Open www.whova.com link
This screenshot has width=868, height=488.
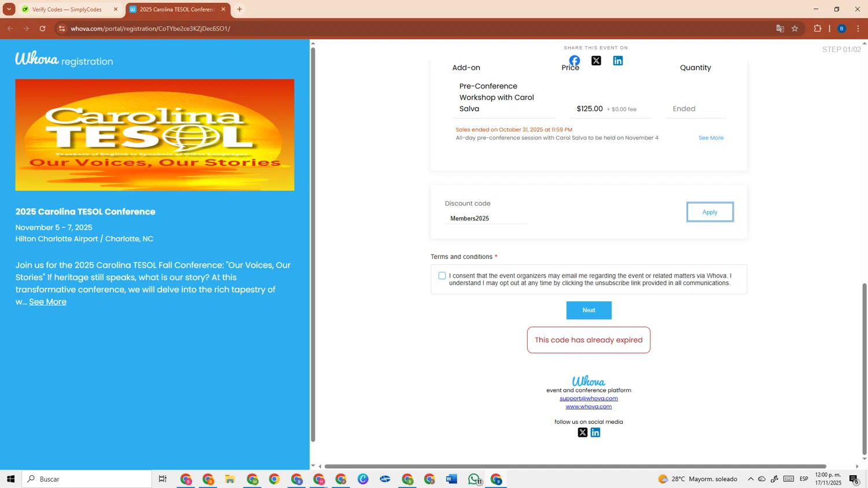(589, 406)
